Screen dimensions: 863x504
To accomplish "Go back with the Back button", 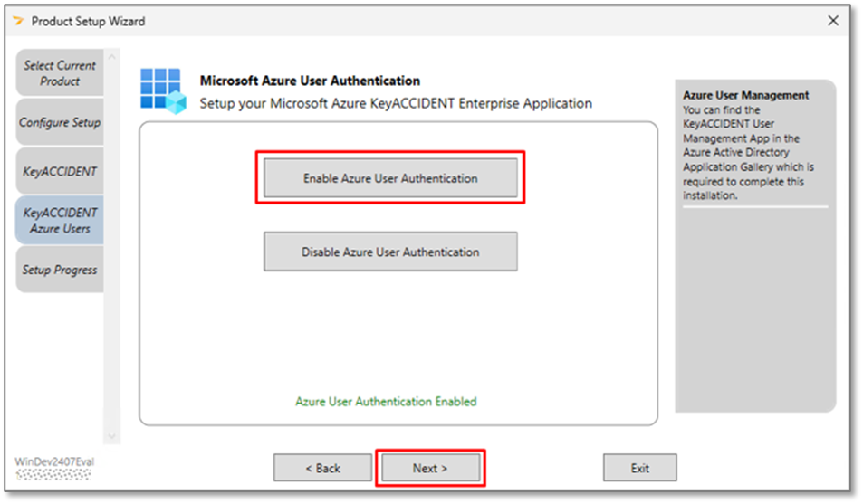I will point(322,468).
